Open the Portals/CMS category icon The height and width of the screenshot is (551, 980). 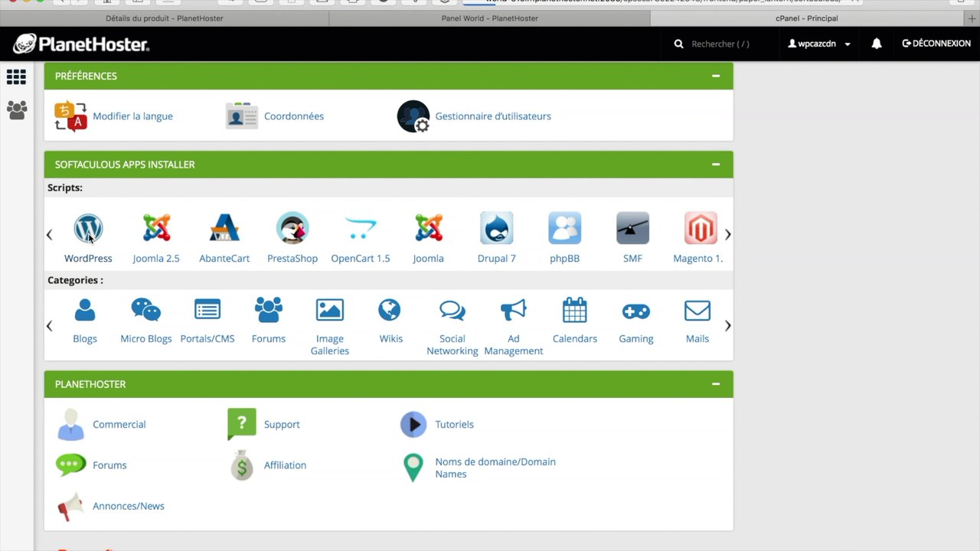207,310
